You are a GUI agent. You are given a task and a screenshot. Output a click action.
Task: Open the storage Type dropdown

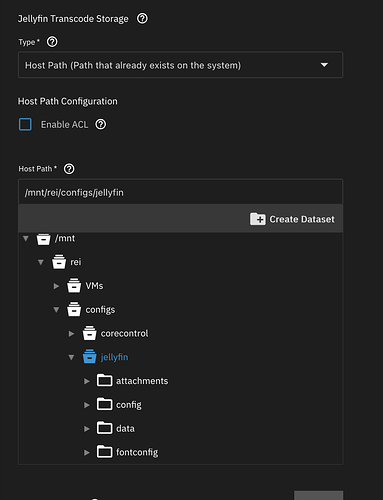(180, 65)
